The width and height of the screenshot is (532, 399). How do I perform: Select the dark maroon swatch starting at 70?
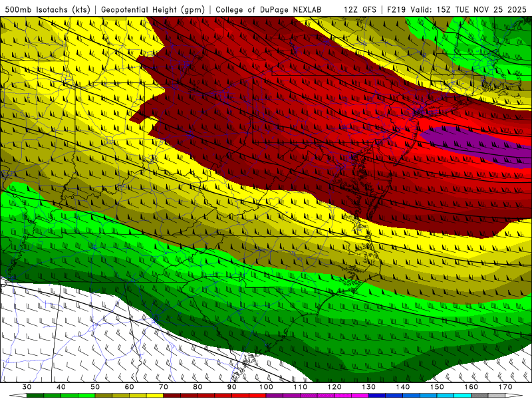coord(172,396)
